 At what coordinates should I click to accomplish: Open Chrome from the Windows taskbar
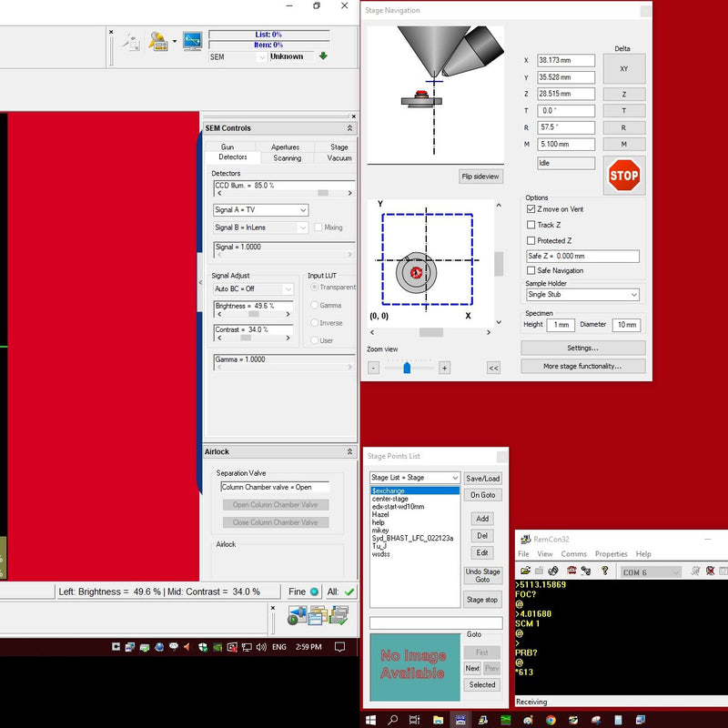551,719
